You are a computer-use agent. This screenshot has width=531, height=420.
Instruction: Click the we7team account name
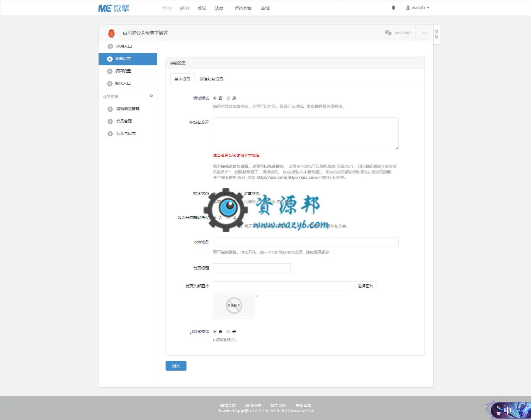click(403, 33)
